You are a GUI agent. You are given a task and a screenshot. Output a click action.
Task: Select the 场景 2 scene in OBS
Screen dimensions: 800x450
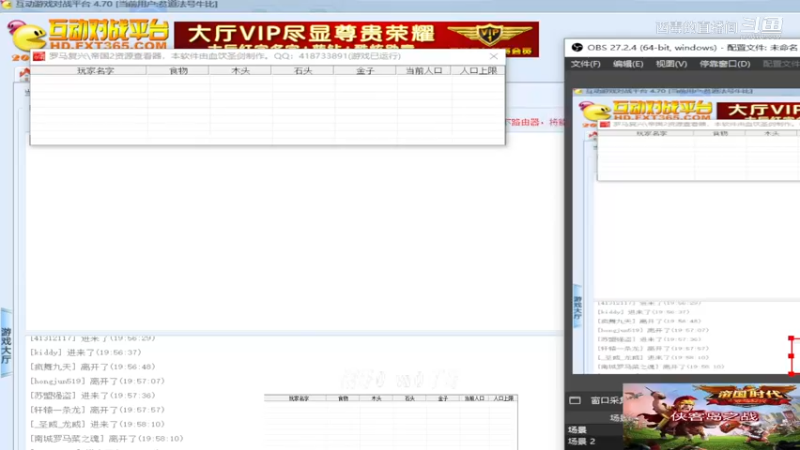(x=582, y=441)
